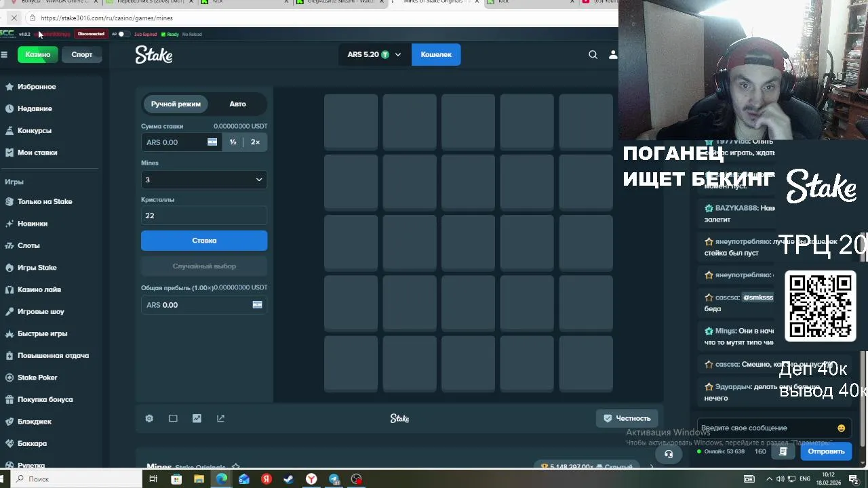Open Yandex Browser taskbar icon
The image size is (868, 488).
pyautogui.click(x=311, y=479)
